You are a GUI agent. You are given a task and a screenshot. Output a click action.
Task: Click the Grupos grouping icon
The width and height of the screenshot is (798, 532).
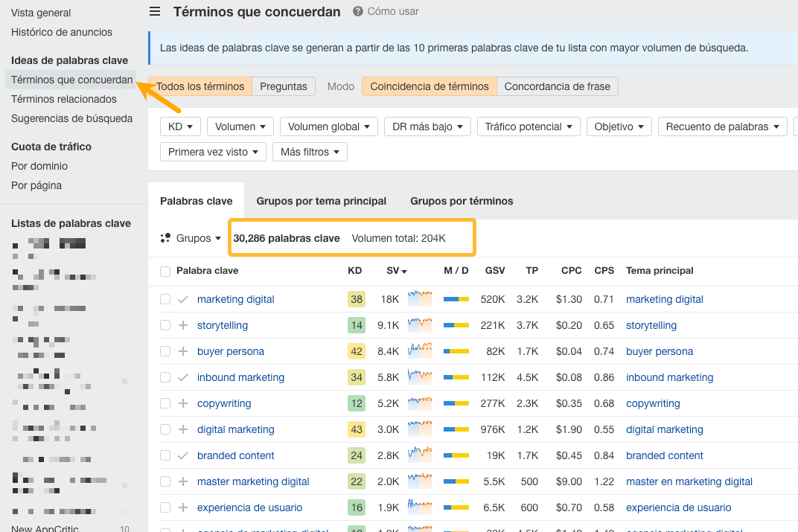165,237
